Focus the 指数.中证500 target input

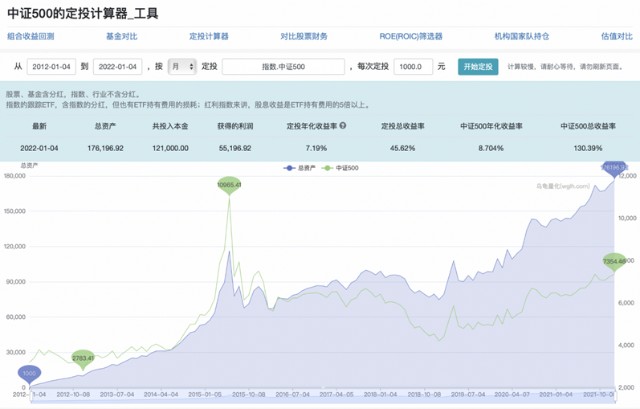283,67
